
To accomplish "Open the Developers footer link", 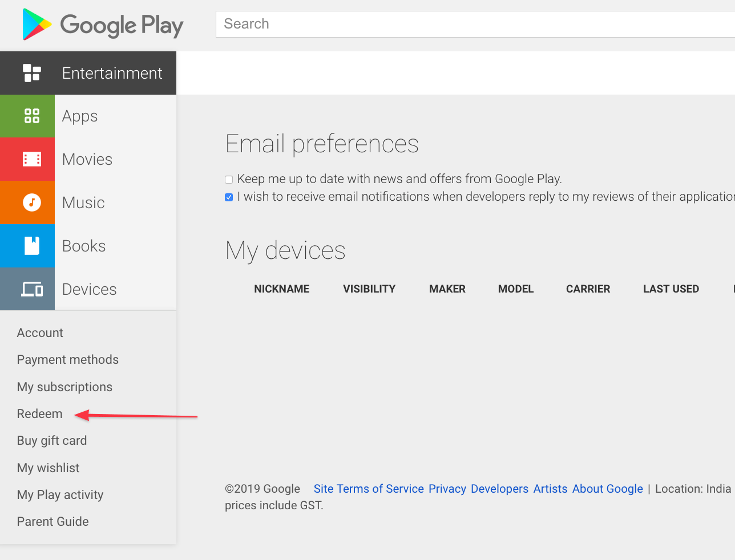I will pos(500,489).
